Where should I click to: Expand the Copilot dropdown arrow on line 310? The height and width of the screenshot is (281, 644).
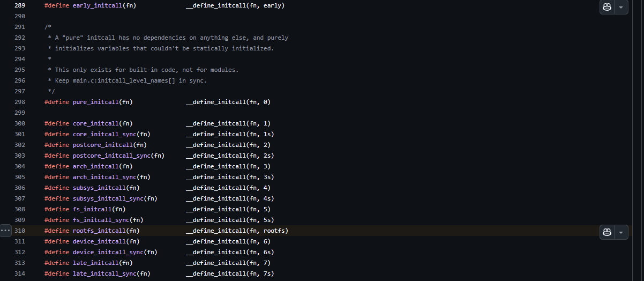(x=621, y=232)
